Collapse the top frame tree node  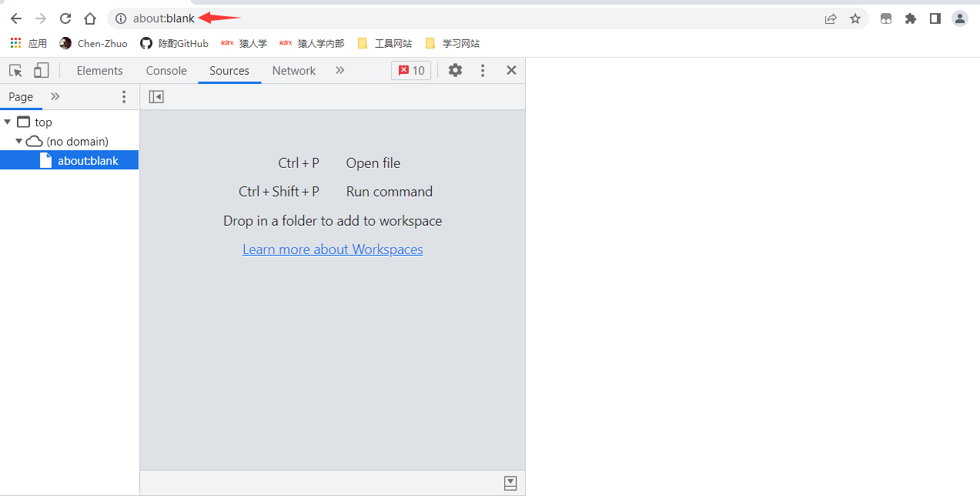point(8,122)
